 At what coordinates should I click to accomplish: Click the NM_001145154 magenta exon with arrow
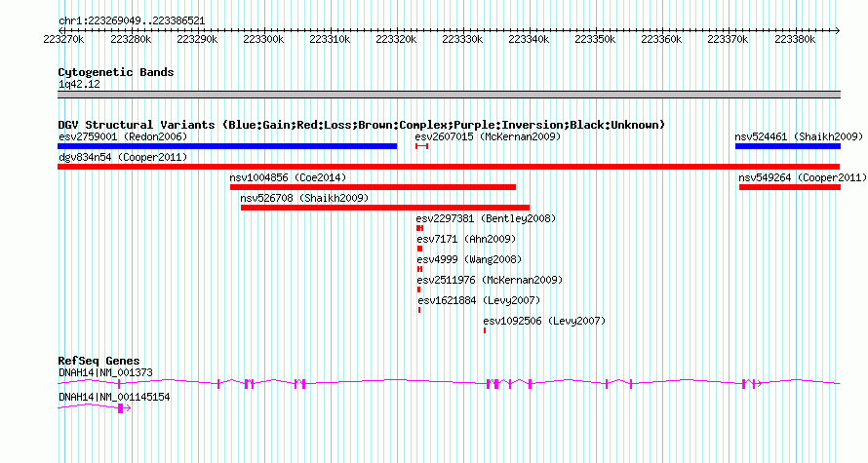click(x=124, y=408)
